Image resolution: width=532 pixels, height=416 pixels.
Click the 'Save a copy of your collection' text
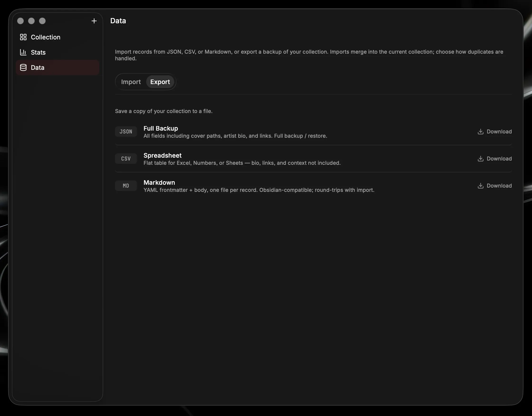[164, 111]
